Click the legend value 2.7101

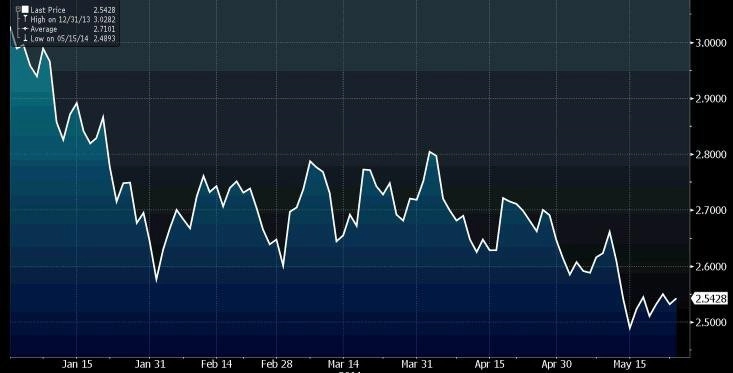pyautogui.click(x=104, y=29)
